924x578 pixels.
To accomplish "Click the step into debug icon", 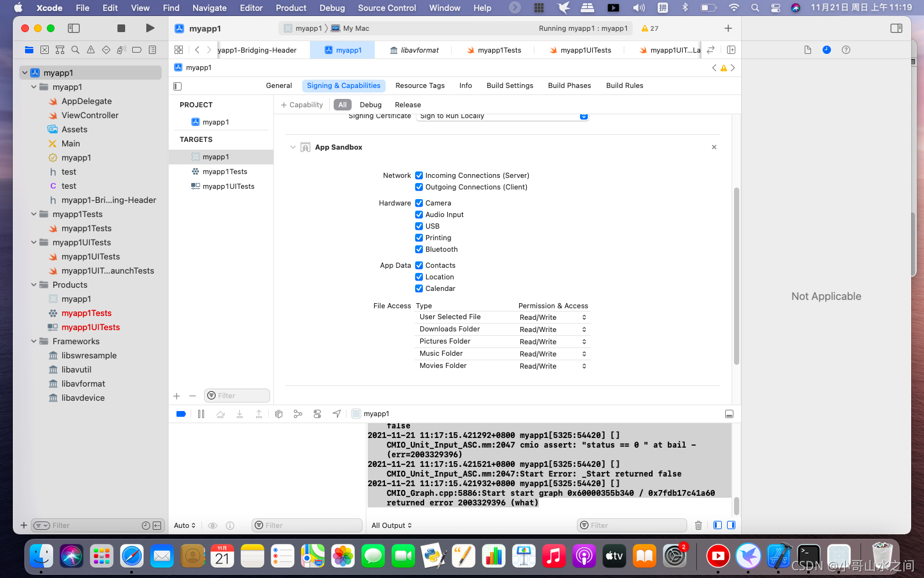I will click(239, 414).
